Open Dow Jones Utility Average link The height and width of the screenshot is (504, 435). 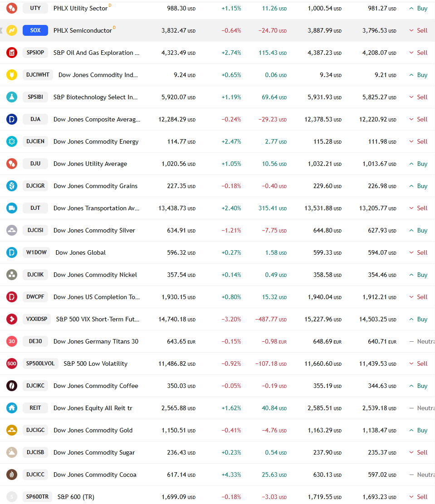(90, 164)
